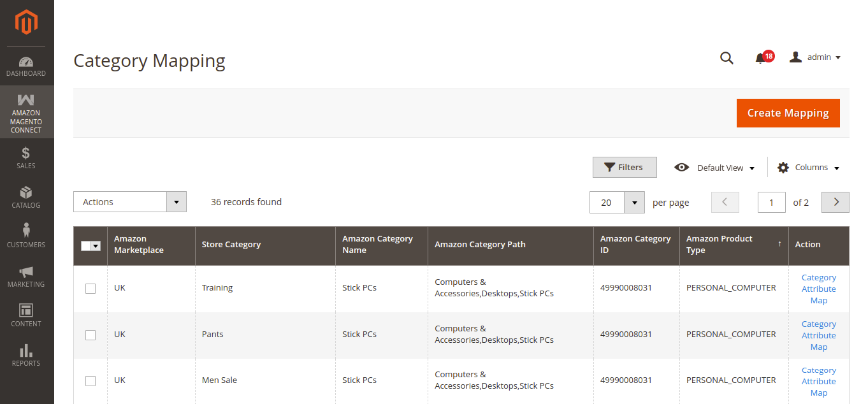
Task: Click the current page number field
Action: 772,203
